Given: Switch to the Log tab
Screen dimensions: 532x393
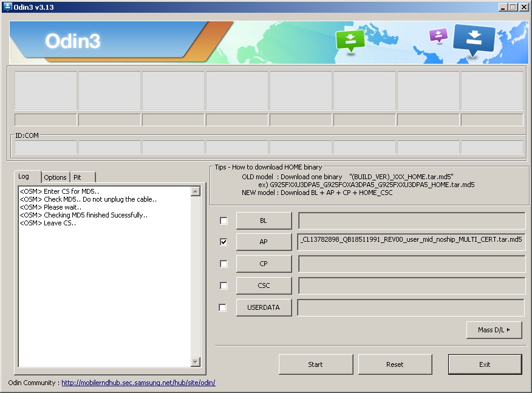Looking at the screenshot, I should 27,177.
